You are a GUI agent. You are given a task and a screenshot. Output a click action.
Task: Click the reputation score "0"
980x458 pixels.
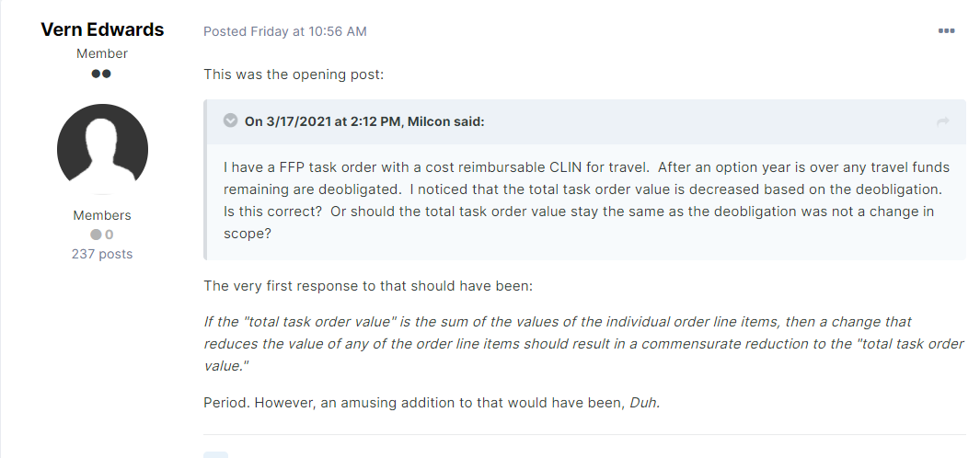pyautogui.click(x=109, y=235)
